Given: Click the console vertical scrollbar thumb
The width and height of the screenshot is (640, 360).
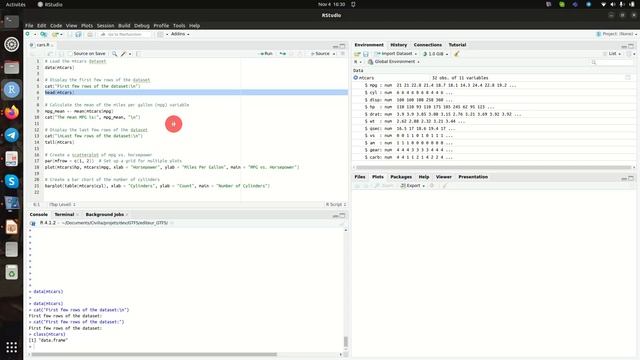Looking at the screenshot, I should [346, 342].
